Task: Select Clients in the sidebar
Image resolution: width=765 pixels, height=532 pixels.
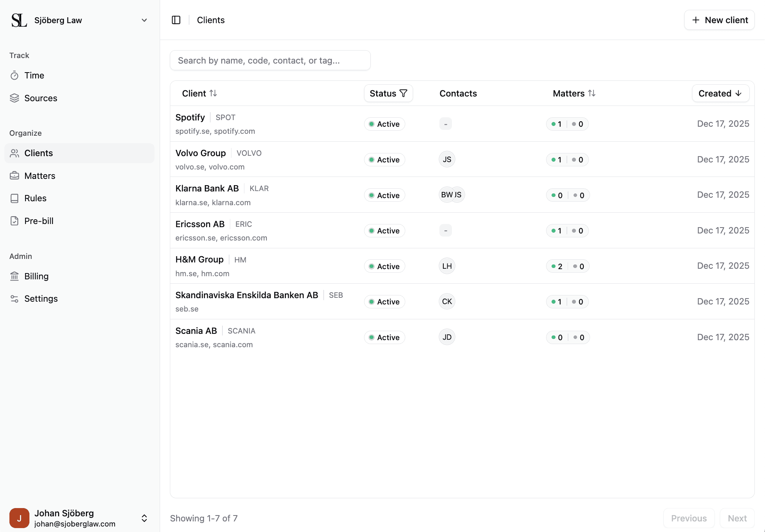Action: pyautogui.click(x=38, y=153)
